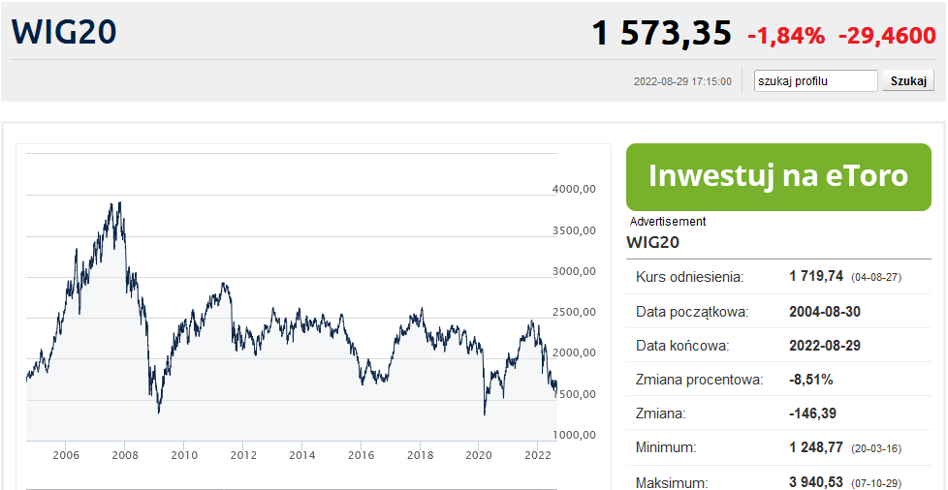This screenshot has height=490, width=948.
Task: Click the point change -29,4600
Action: 887,36
